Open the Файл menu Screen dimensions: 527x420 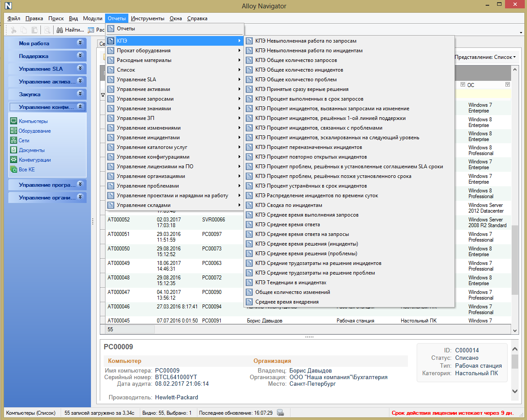(14, 18)
